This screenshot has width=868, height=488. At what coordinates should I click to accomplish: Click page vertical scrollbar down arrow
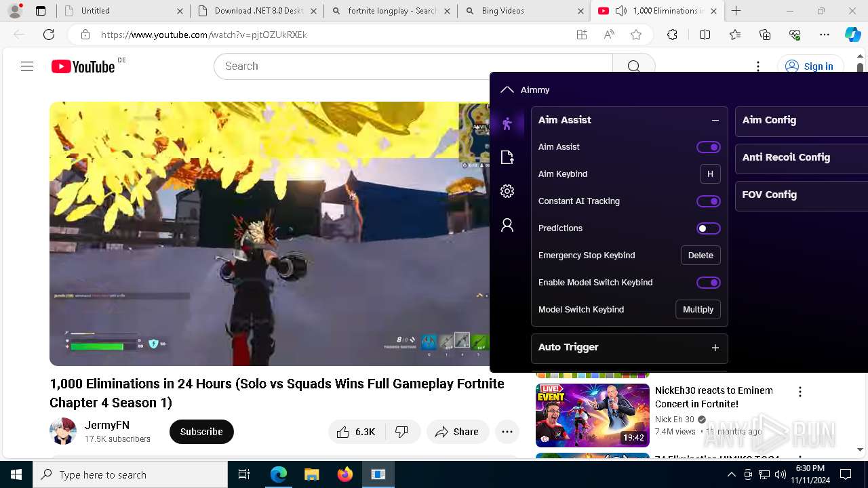(x=860, y=449)
